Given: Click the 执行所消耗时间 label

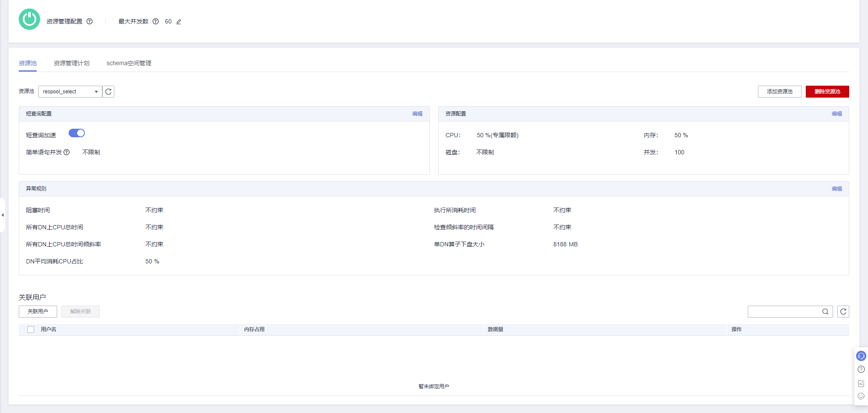Looking at the screenshot, I should 455,210.
